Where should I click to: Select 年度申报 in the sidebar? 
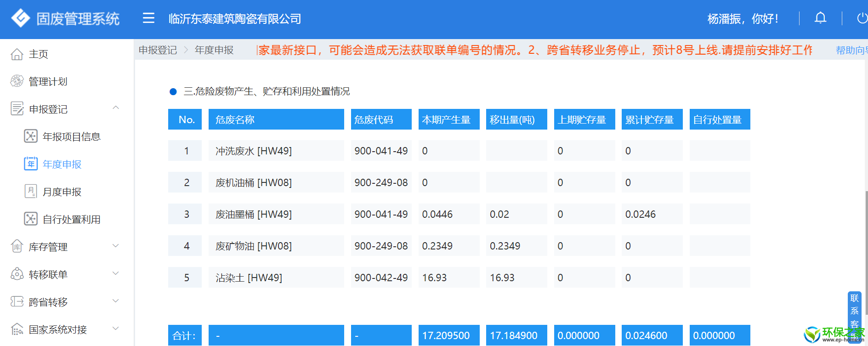pyautogui.click(x=62, y=164)
